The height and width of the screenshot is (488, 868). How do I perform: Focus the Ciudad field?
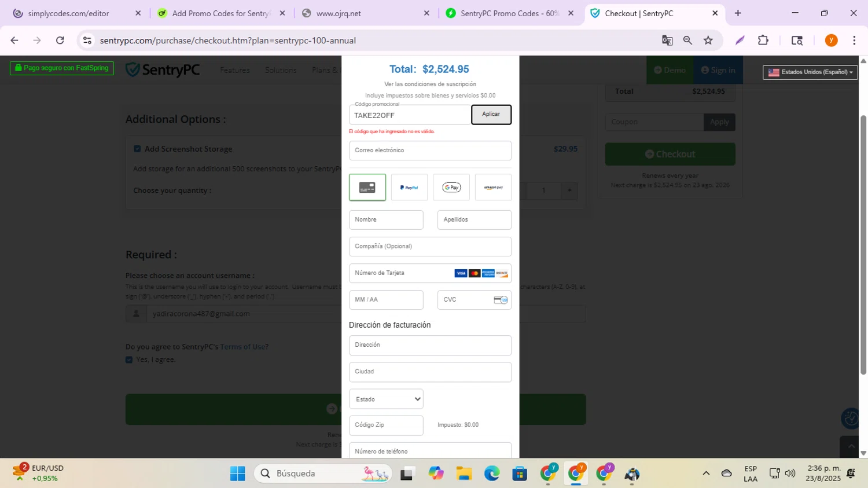(430, 372)
